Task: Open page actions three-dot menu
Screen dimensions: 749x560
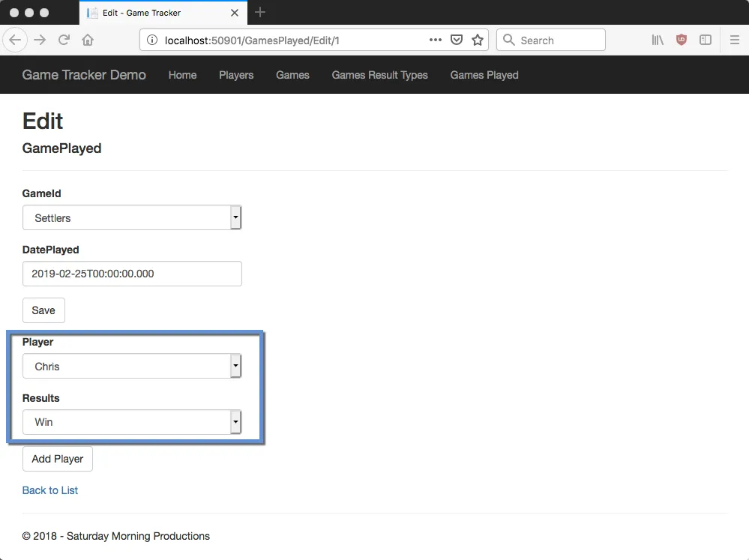Action: 435,40
